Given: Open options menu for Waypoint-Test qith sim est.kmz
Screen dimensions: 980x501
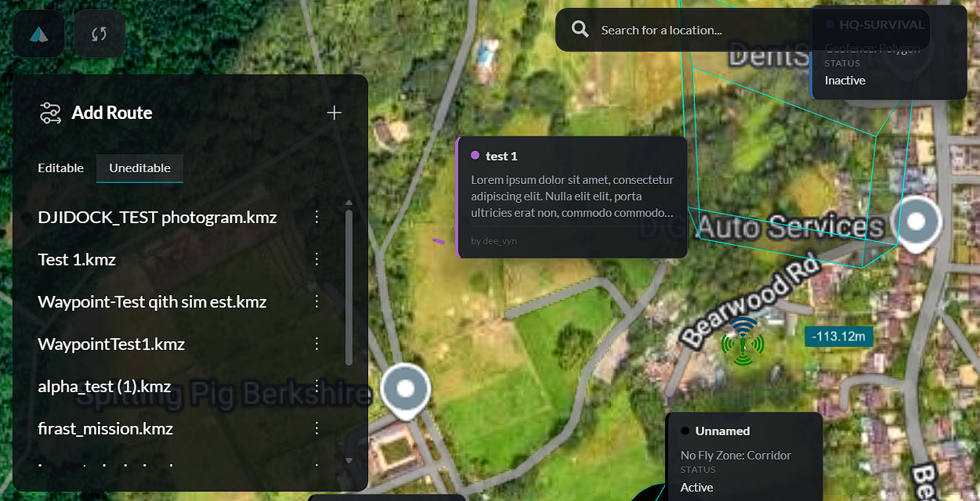Looking at the screenshot, I should (317, 301).
